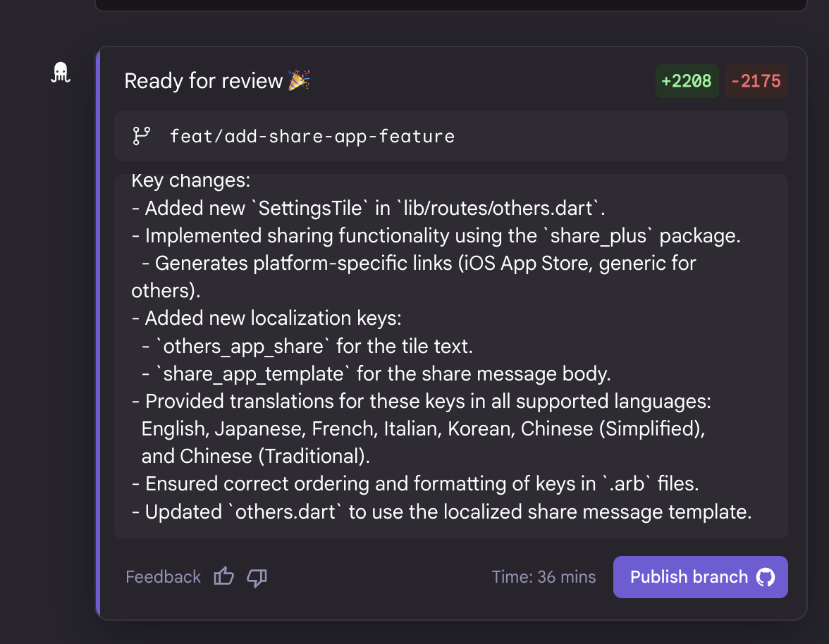The image size is (829, 644).
Task: Click the Added new SettingsTile line
Action: 368,208
